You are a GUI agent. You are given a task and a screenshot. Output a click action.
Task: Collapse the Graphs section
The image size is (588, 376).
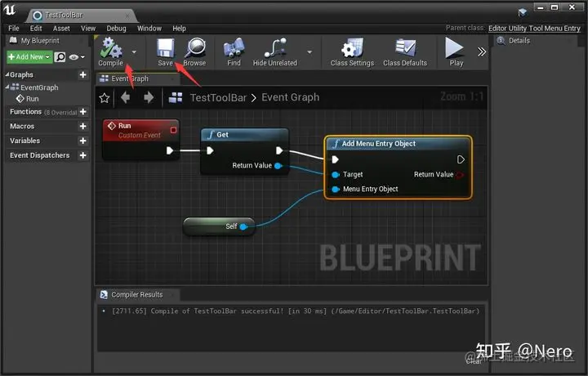click(x=7, y=74)
